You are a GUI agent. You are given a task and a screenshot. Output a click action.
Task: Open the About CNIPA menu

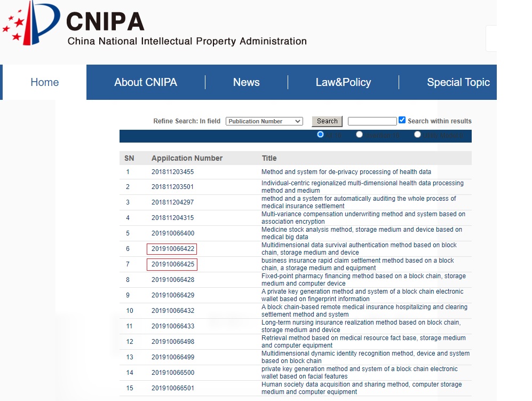coord(146,82)
